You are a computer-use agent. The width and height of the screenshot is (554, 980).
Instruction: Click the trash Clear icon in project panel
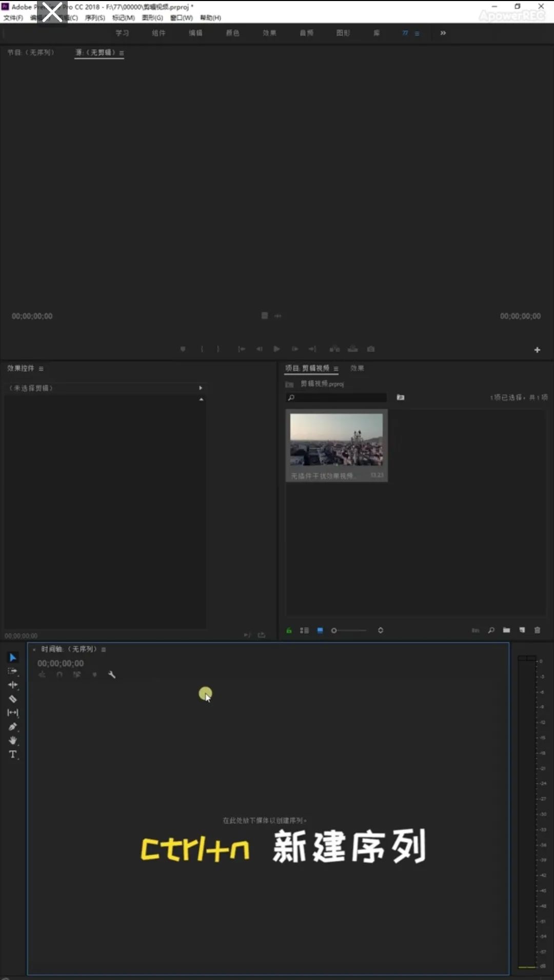[x=537, y=630]
